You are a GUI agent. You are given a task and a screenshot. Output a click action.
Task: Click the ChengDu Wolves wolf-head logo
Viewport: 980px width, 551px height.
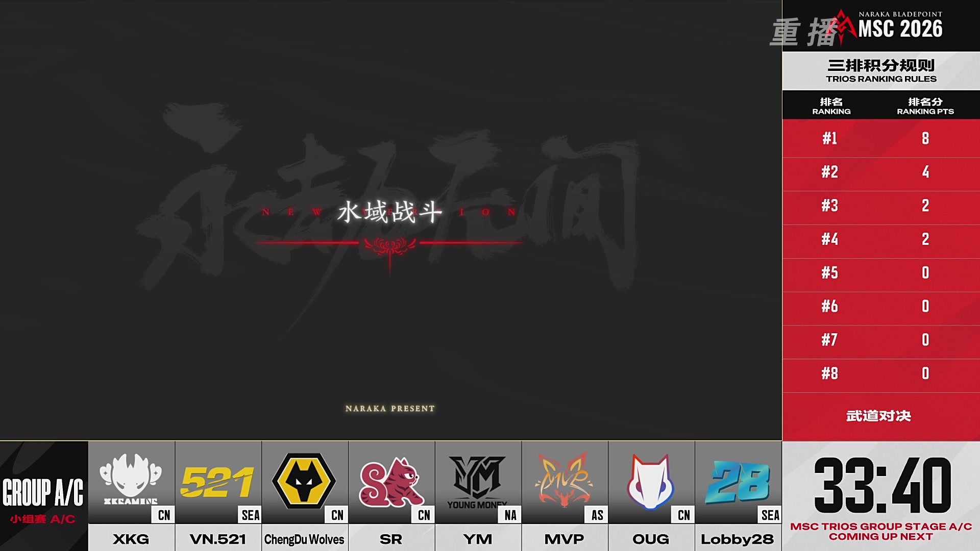click(304, 481)
